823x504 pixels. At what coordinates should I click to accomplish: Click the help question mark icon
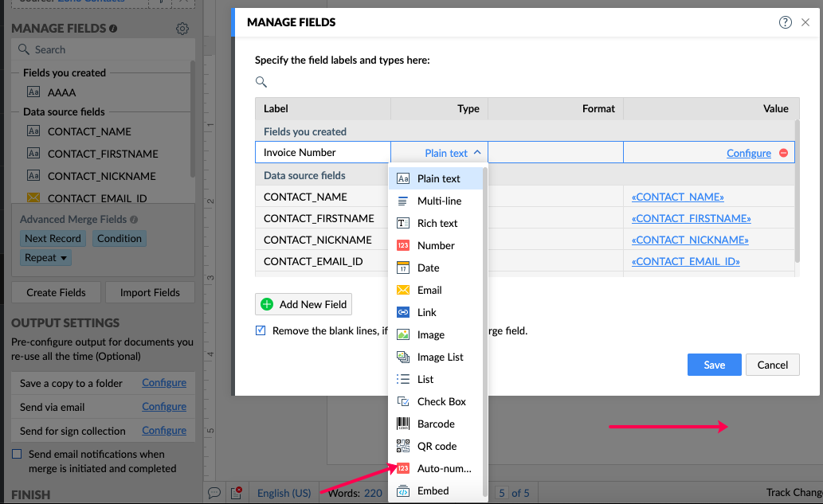tap(786, 22)
